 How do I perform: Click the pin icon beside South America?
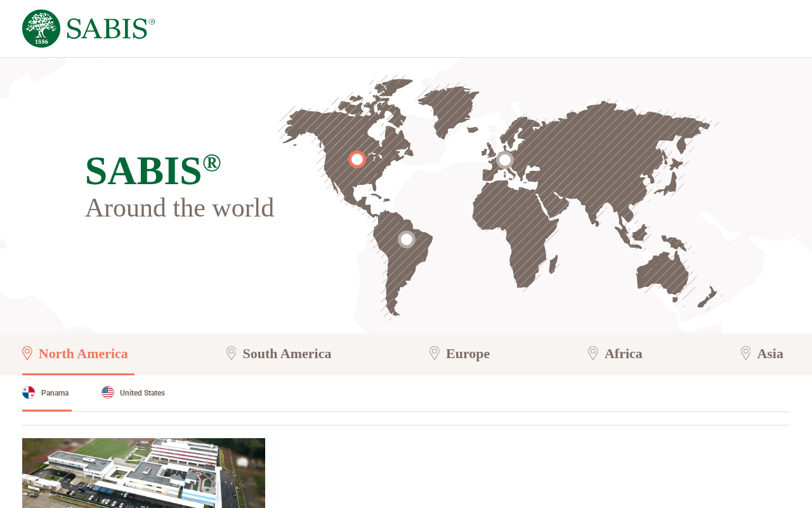click(232, 353)
